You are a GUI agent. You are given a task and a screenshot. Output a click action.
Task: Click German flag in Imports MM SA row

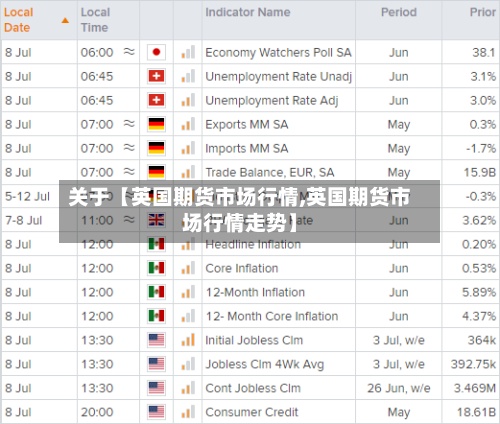156,148
